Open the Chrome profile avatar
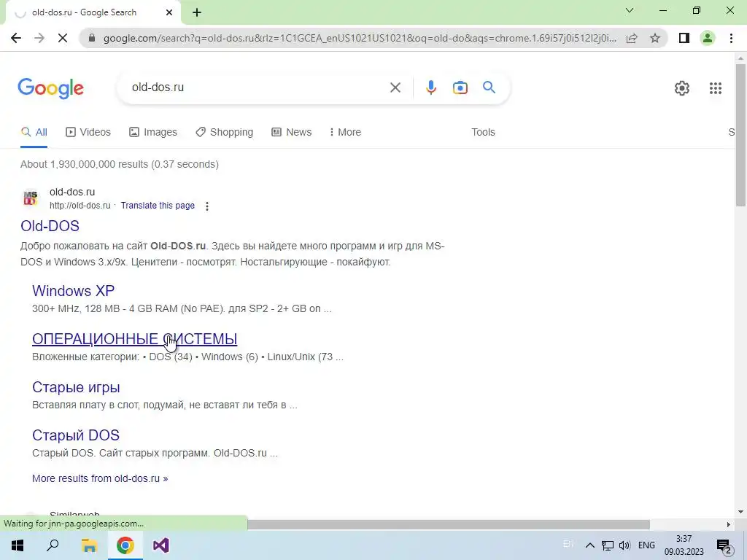 (x=708, y=38)
